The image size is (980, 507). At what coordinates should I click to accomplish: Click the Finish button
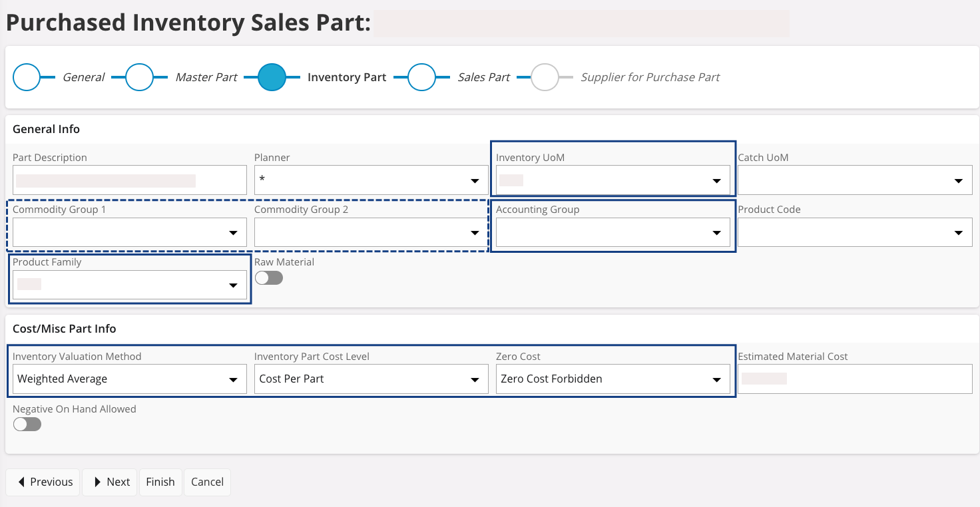[160, 482]
